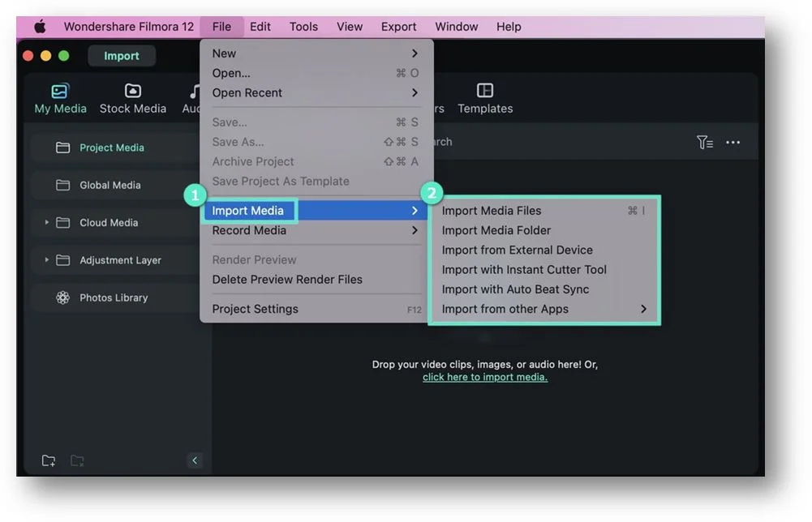This screenshot has width=812, height=522.
Task: Expand the Cloud Media tree arrow
Action: pos(46,222)
